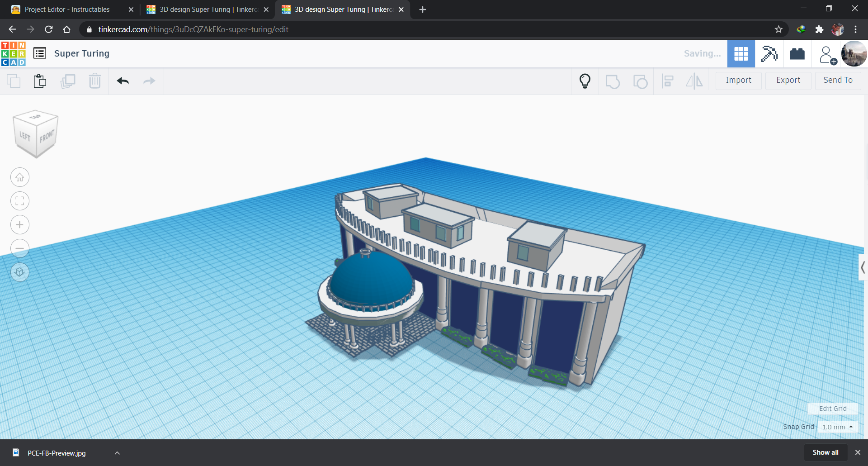
Task: Close the downloads bar
Action: [858, 452]
